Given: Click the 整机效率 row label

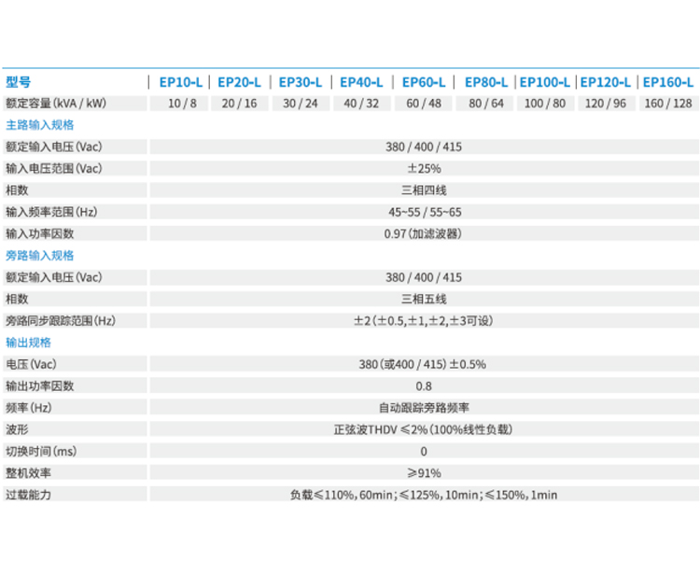Looking at the screenshot, I should point(28,473).
